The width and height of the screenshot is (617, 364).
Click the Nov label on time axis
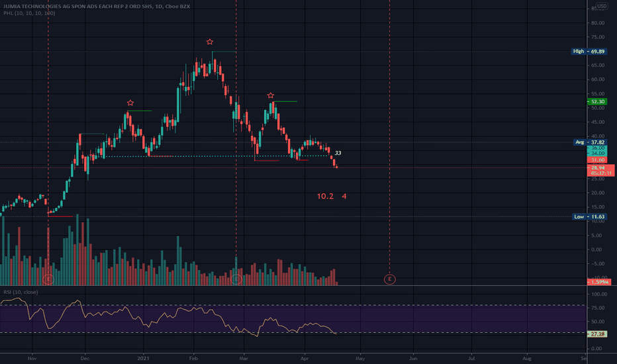click(x=32, y=358)
